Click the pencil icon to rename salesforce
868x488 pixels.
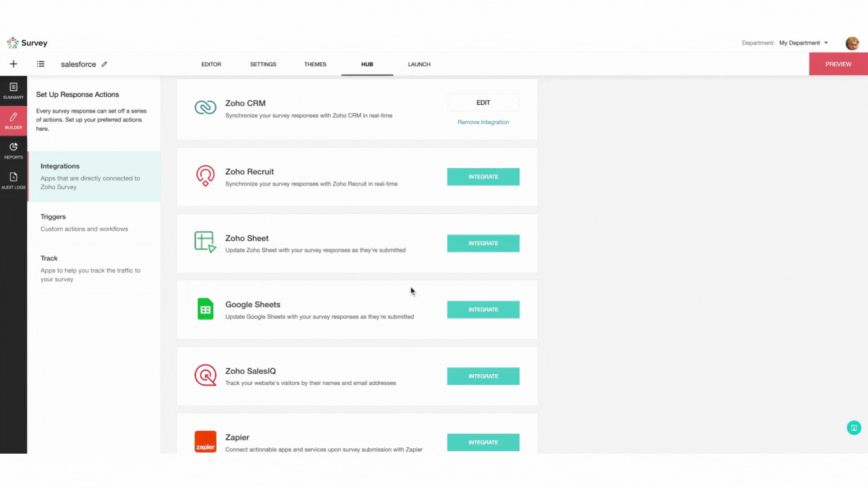pos(104,64)
